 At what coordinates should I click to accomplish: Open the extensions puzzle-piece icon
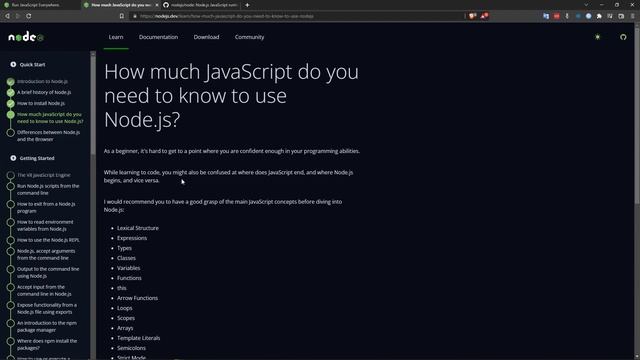(x=599, y=16)
